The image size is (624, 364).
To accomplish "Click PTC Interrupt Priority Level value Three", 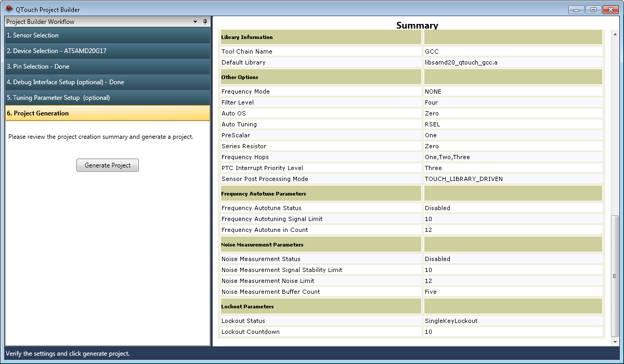I will click(433, 168).
